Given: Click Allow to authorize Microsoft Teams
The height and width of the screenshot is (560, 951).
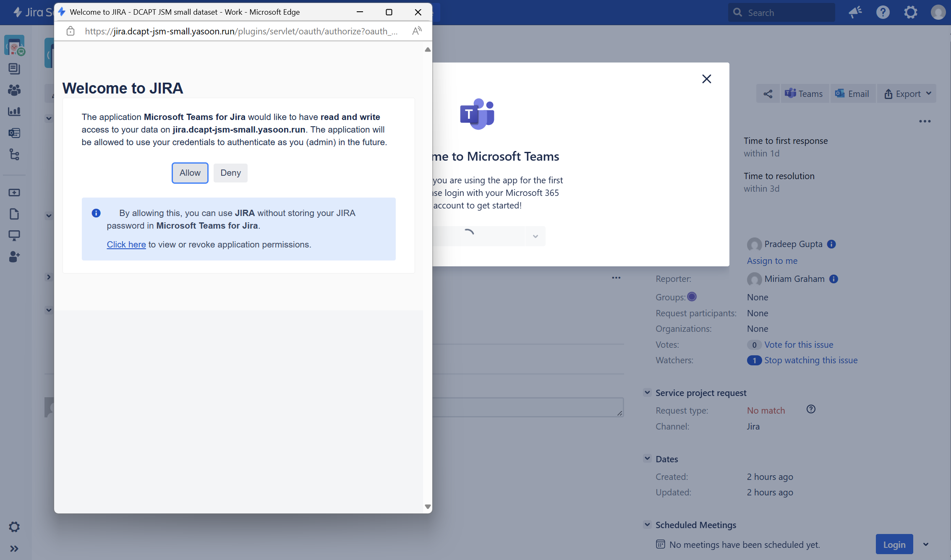Looking at the screenshot, I should coord(190,173).
